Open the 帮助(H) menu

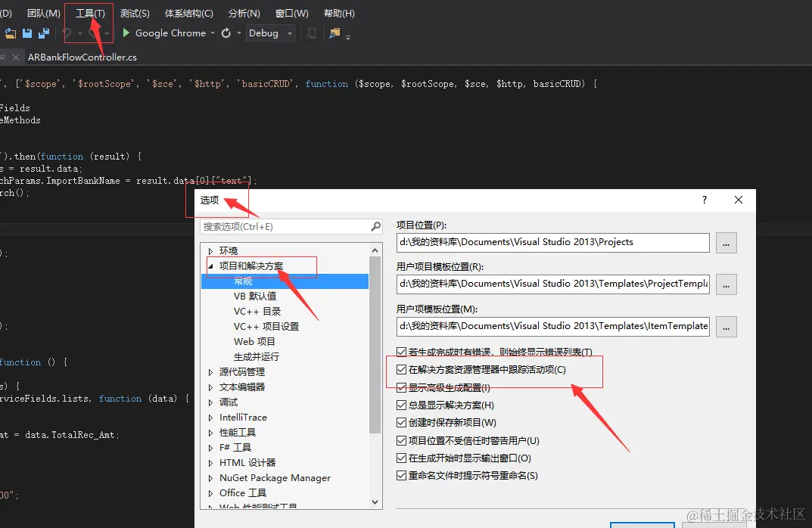[x=339, y=14]
